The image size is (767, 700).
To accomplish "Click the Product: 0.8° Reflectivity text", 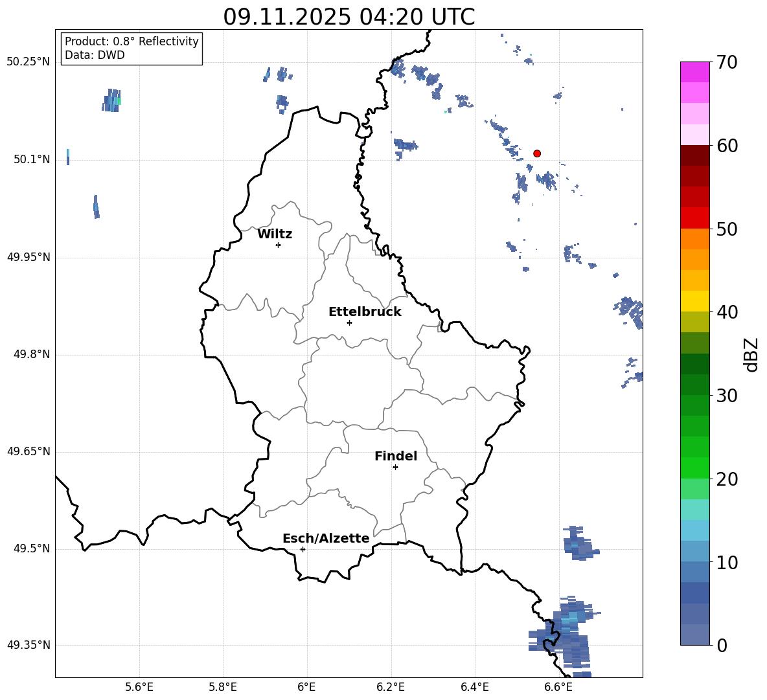I will pyautogui.click(x=132, y=41).
